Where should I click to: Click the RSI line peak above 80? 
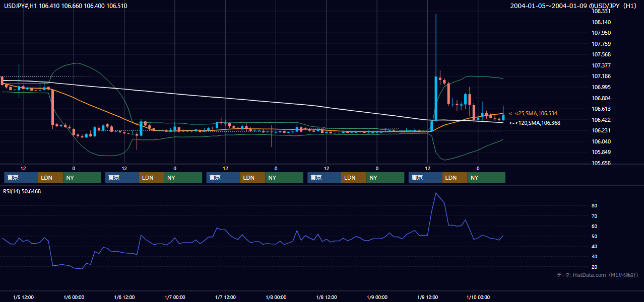coord(436,193)
